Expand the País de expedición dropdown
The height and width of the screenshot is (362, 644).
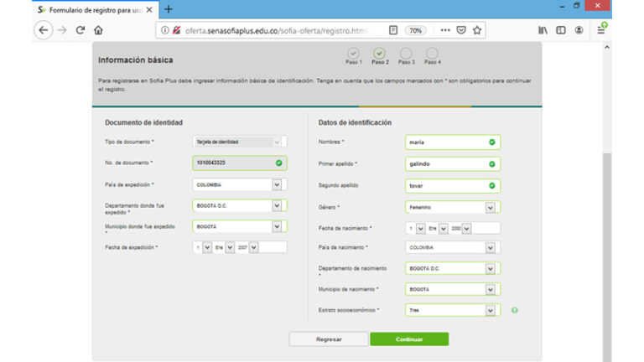[277, 184]
